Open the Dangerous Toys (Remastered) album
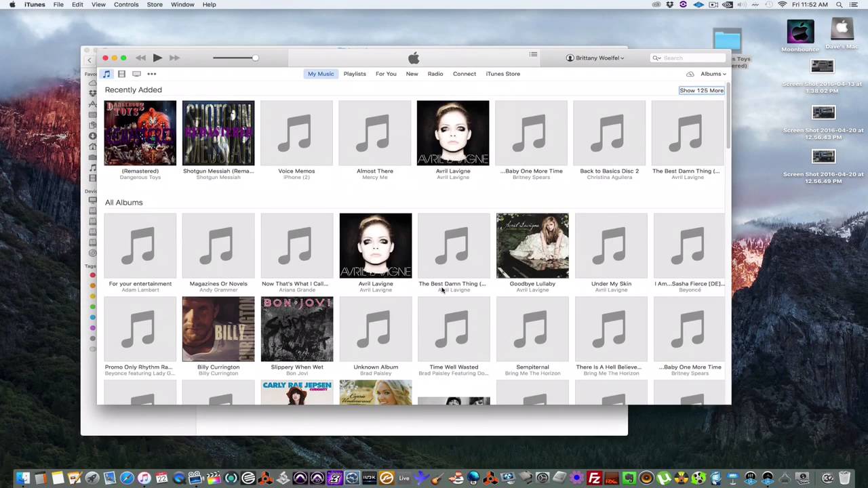 [140, 133]
